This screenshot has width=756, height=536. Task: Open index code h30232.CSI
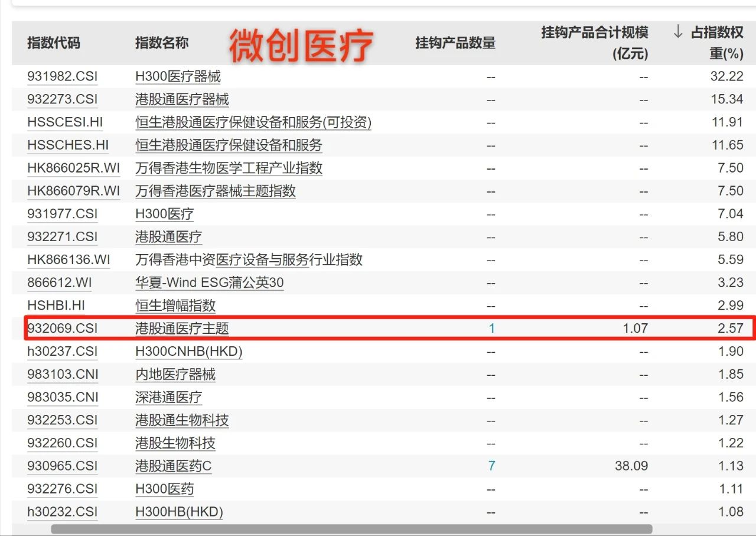(x=62, y=512)
